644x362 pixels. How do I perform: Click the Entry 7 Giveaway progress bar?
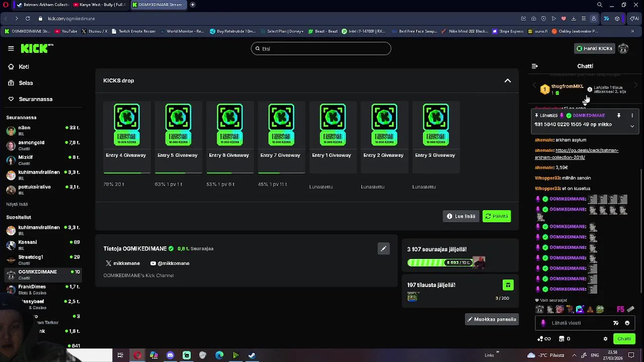pyautogui.click(x=281, y=172)
